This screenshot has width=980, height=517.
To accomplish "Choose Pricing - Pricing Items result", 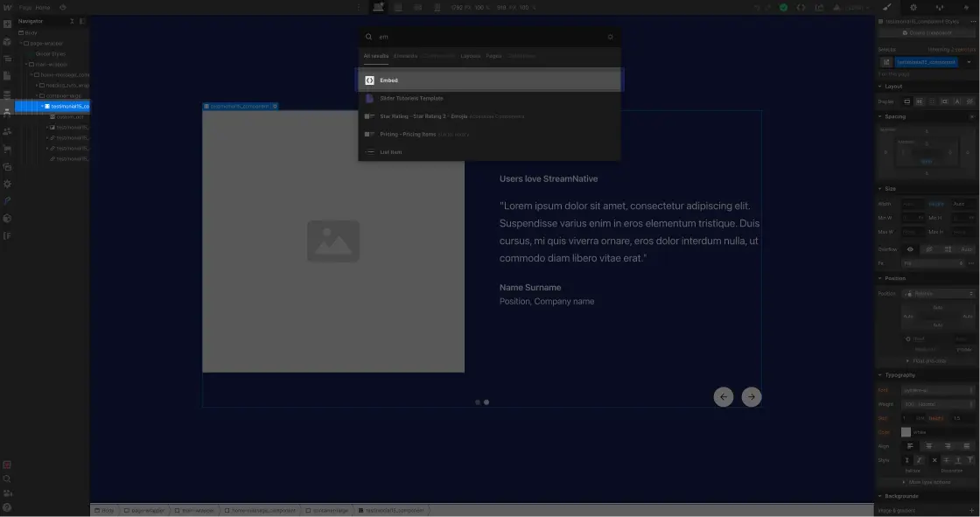I will 490,134.
